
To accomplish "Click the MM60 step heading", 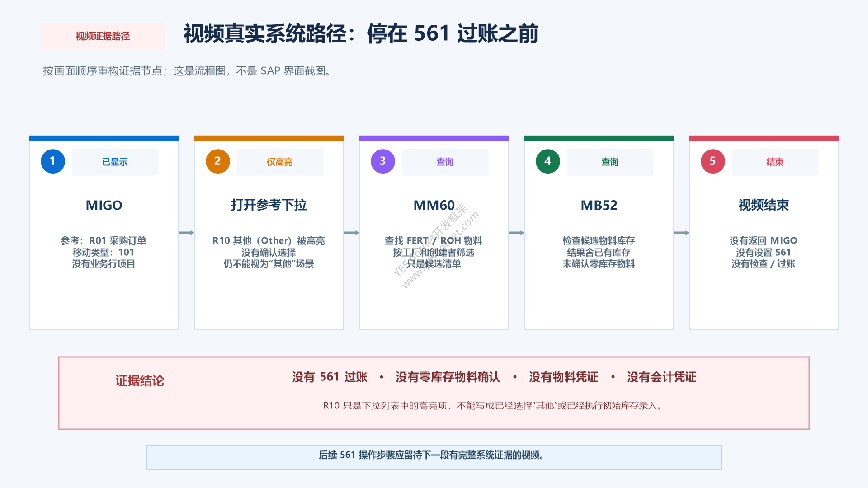I will 434,205.
